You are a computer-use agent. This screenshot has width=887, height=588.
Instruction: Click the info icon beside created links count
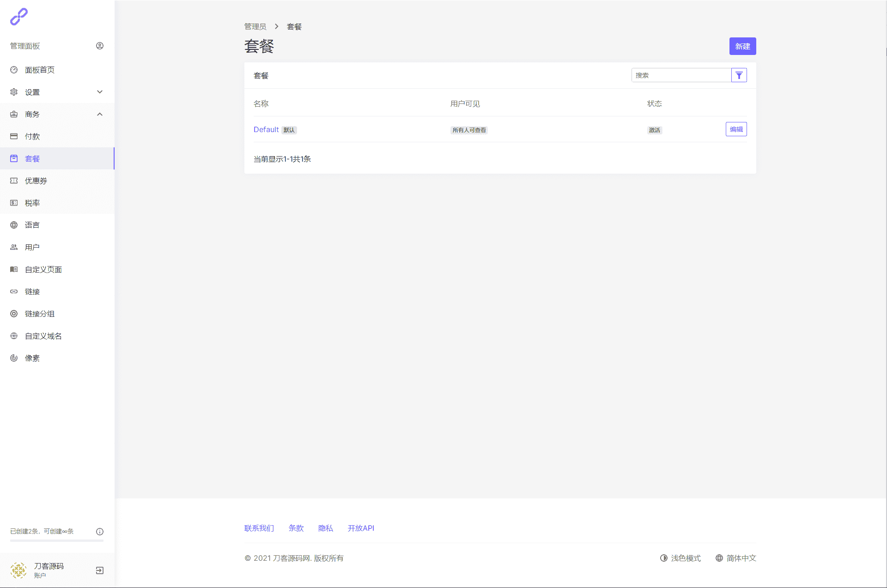click(x=100, y=532)
